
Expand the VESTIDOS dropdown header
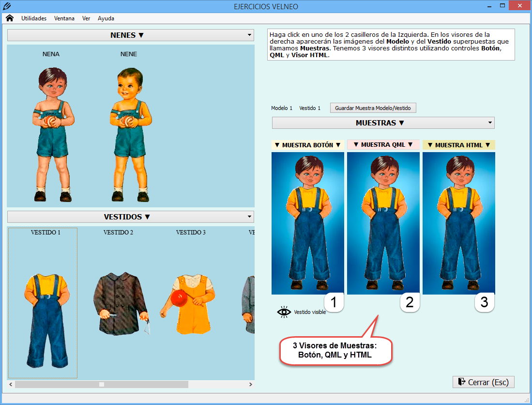(130, 217)
